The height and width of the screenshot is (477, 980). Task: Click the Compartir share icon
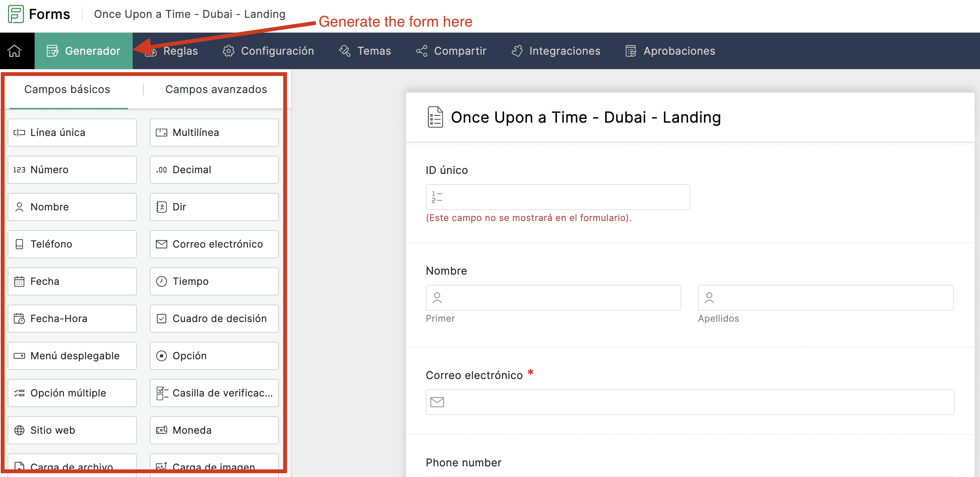pyautogui.click(x=422, y=51)
